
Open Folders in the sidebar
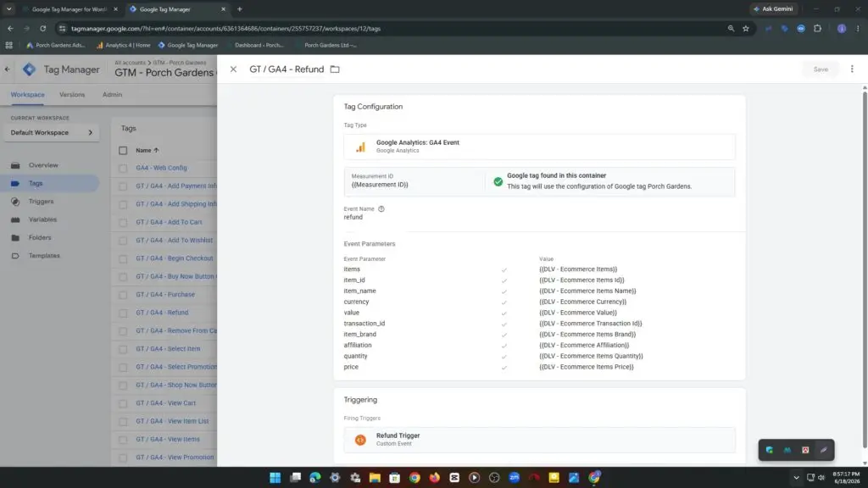(x=40, y=238)
